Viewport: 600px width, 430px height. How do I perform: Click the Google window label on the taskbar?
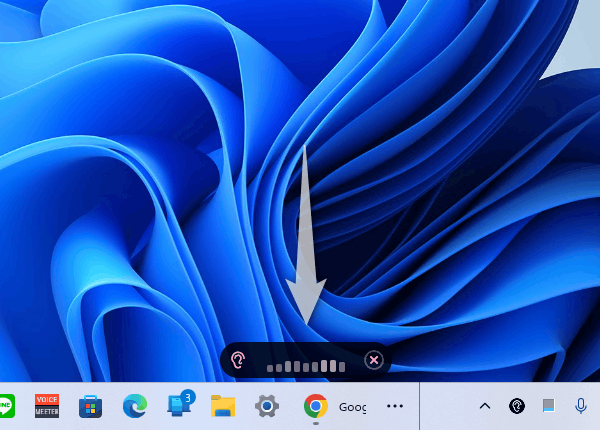click(x=353, y=407)
